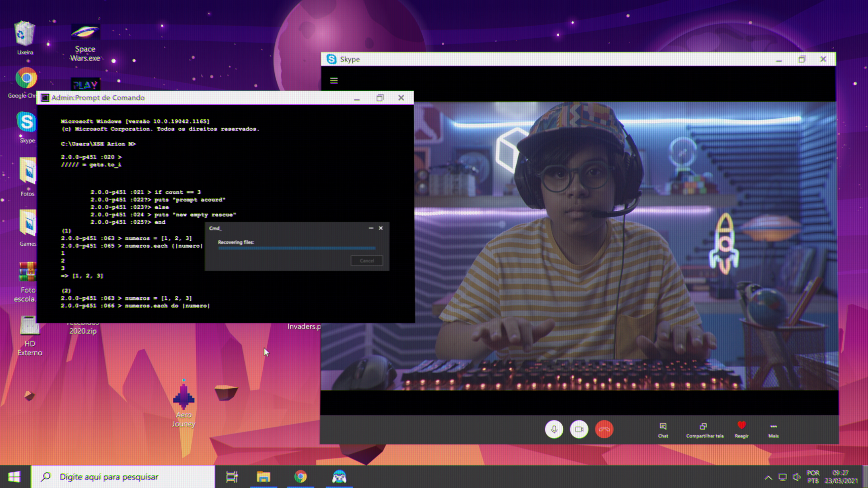Click the Reagir heart reaction button

click(741, 430)
